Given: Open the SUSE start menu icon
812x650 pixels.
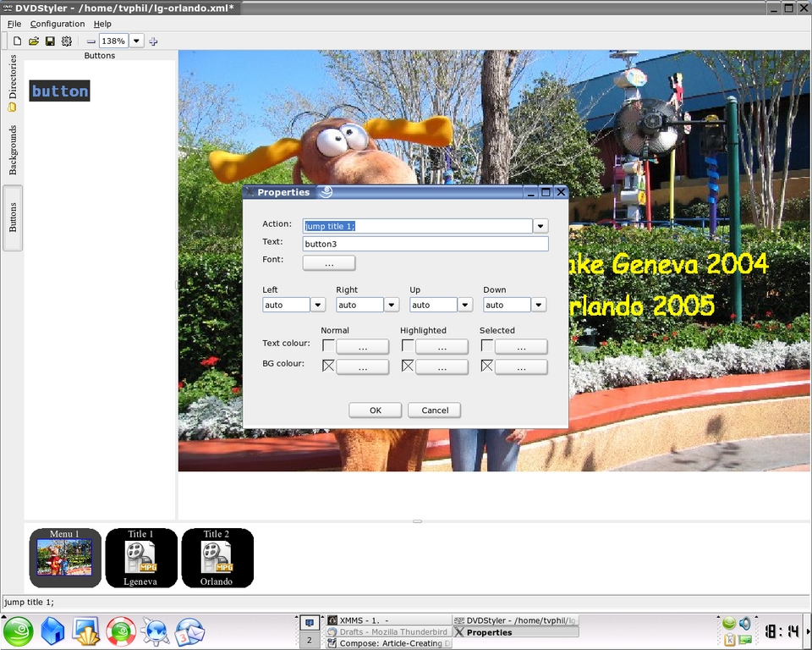Looking at the screenshot, I should pyautogui.click(x=18, y=631).
